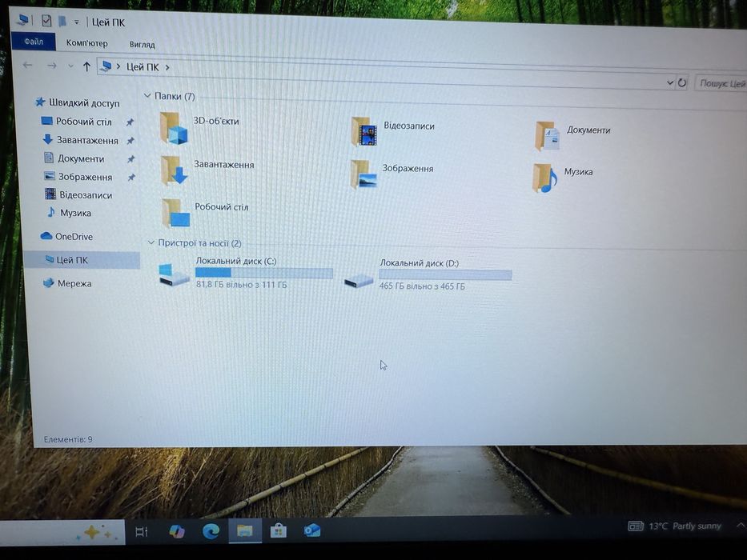
Task: Select the Зображення folder icon in main pane
Action: click(363, 174)
